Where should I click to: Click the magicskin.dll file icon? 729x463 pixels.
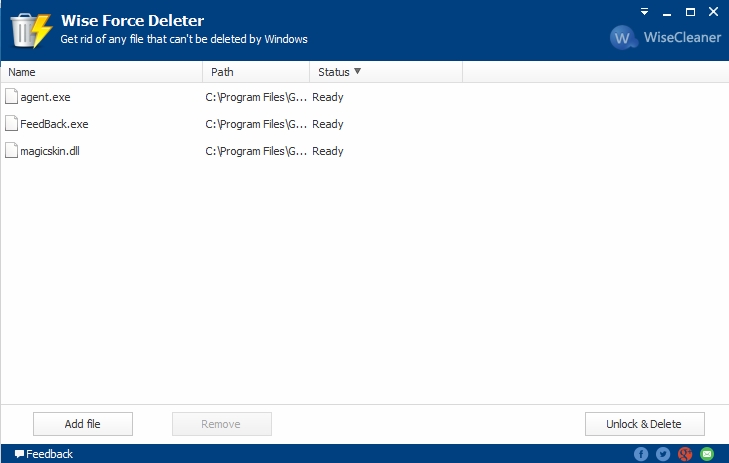pyautogui.click(x=11, y=150)
